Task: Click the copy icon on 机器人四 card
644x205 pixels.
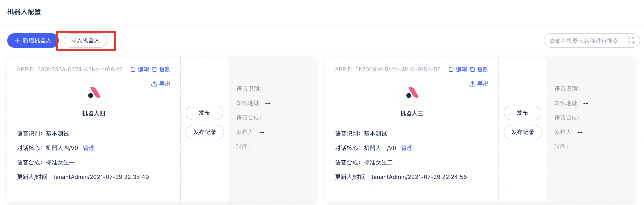Action: click(154, 70)
